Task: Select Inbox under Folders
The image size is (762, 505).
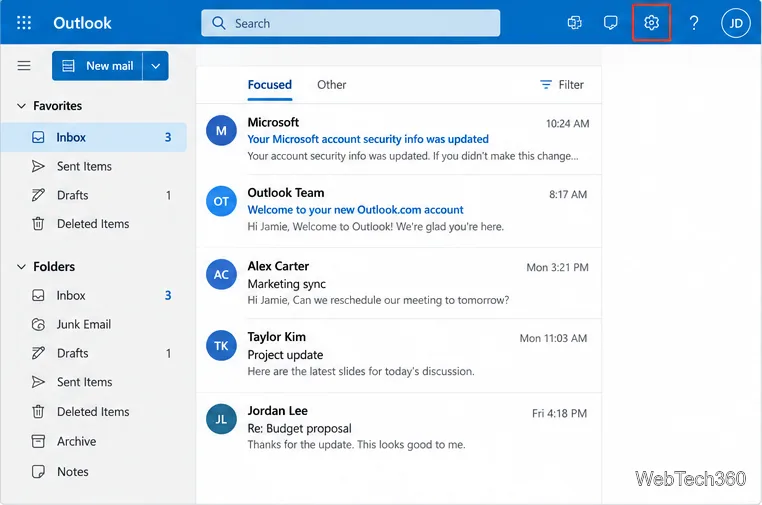Action: pyautogui.click(x=94, y=295)
